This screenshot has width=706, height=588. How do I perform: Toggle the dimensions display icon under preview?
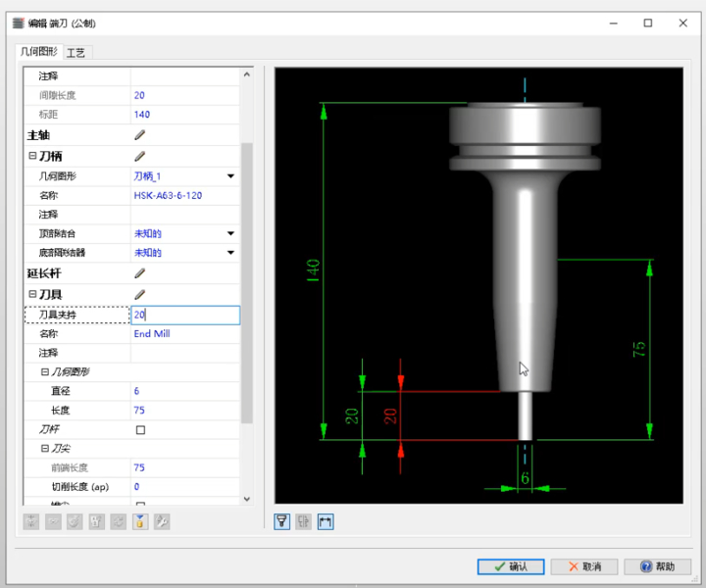(x=326, y=521)
